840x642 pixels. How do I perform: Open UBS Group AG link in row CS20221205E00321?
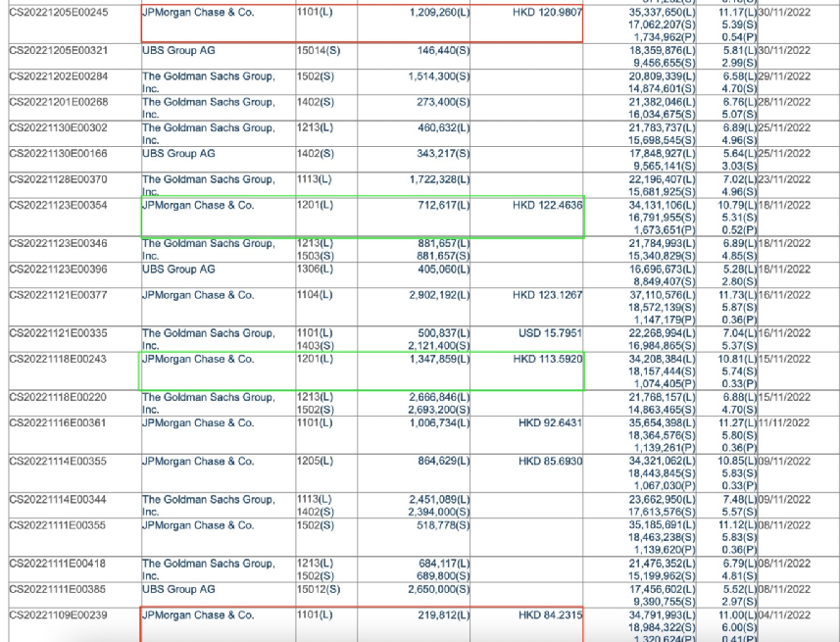coord(178,50)
